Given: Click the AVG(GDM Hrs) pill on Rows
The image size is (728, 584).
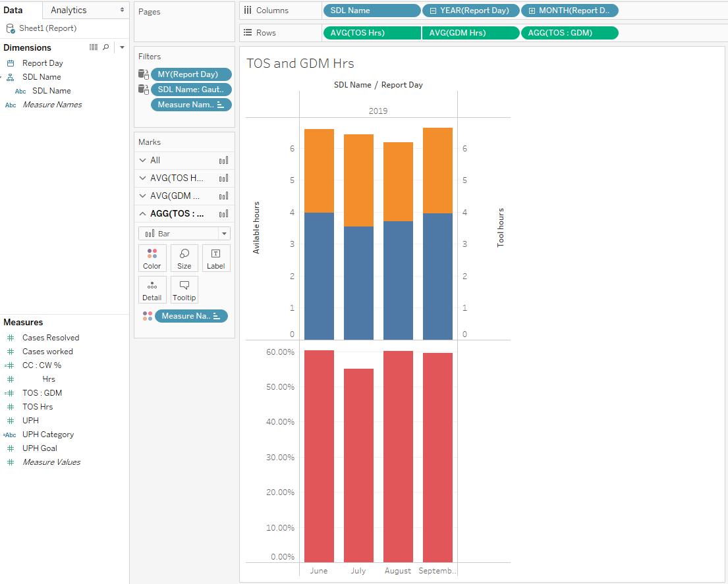Looking at the screenshot, I should tap(471, 33).
